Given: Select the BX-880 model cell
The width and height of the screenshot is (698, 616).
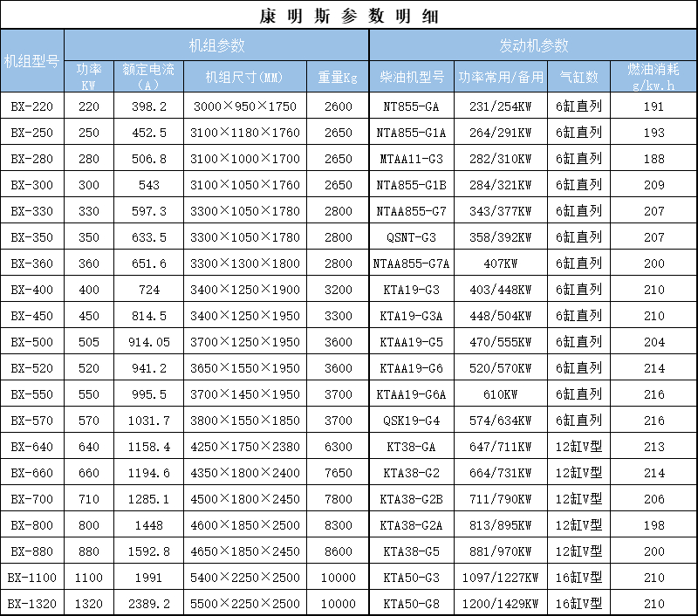Looking at the screenshot, I should pos(32,551).
